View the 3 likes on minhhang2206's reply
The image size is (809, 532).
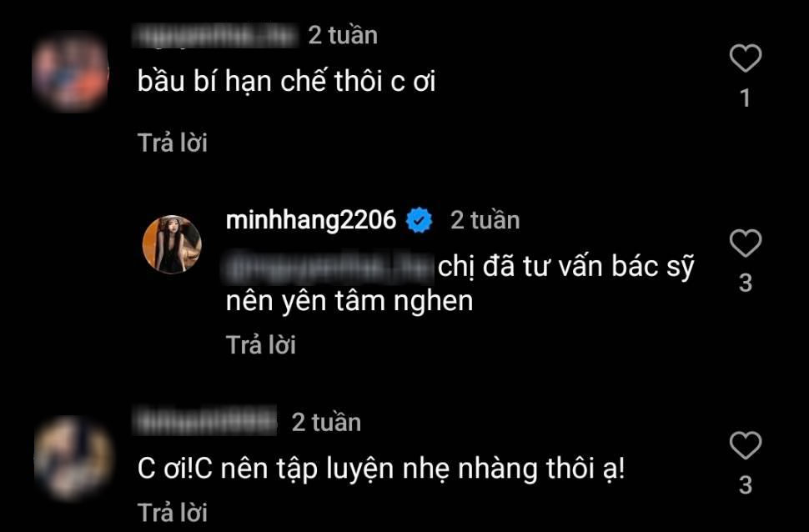[x=746, y=284]
